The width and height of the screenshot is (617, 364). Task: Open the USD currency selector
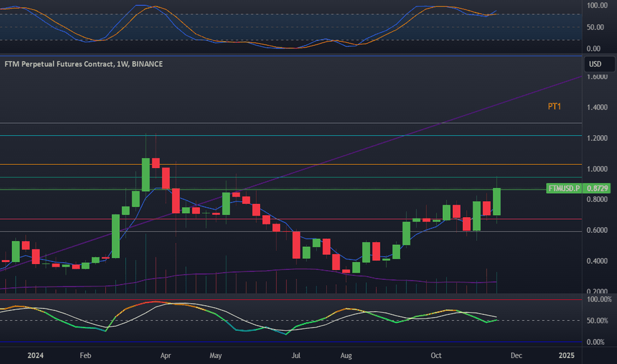(x=599, y=64)
